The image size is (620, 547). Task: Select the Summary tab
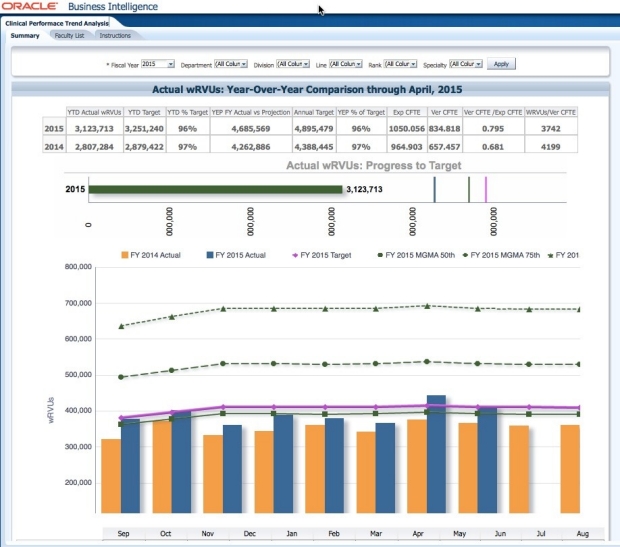(24, 35)
